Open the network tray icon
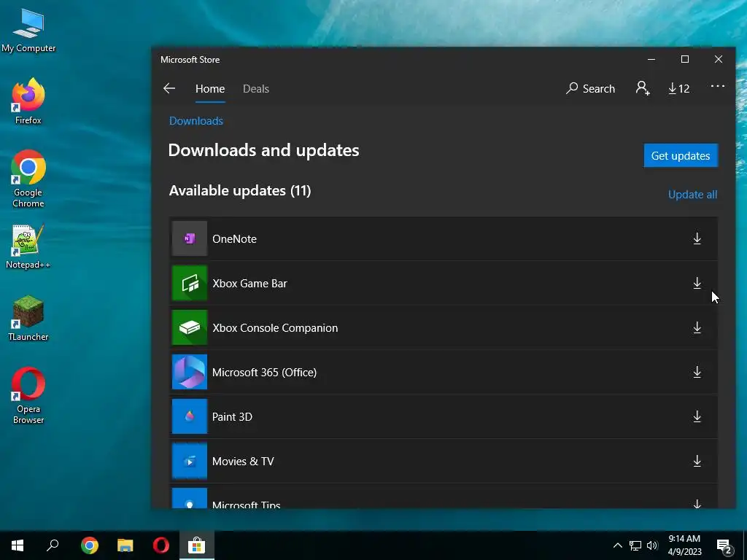 click(635, 545)
